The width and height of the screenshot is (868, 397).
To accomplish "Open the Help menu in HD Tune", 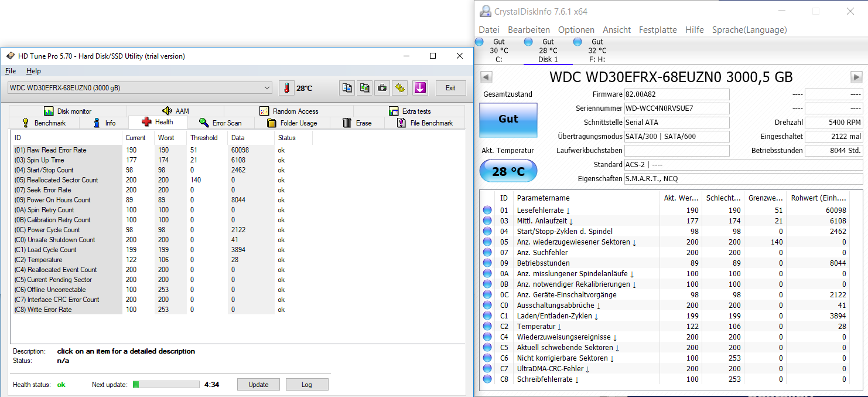I will click(x=33, y=71).
